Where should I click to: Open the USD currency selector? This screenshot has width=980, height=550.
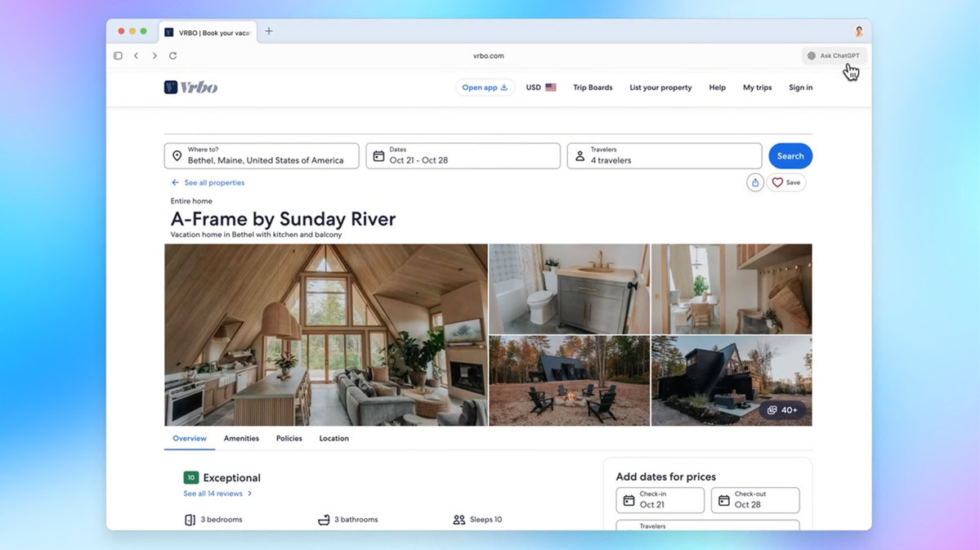tap(540, 87)
